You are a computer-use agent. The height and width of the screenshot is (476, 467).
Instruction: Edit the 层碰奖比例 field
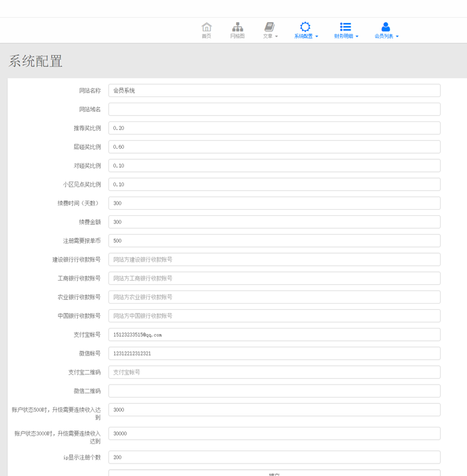click(275, 147)
